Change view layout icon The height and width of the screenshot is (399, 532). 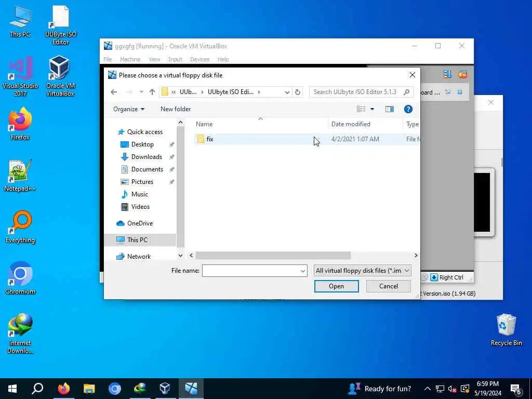coord(361,109)
